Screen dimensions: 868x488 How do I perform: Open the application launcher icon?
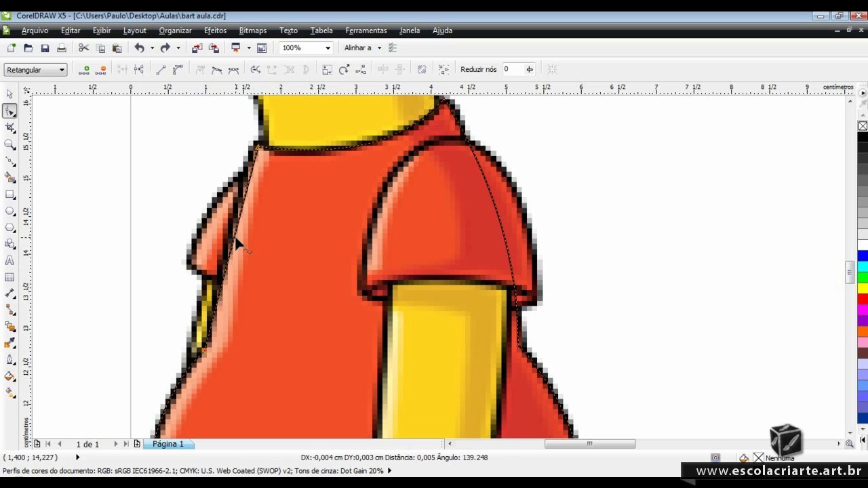236,48
